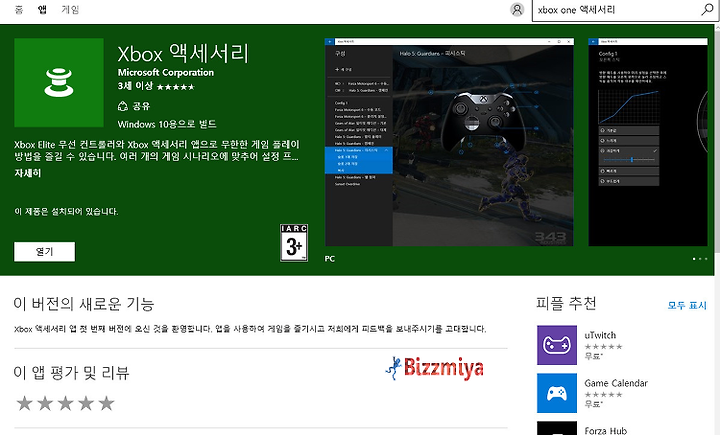Click the '이 버전의 새로운 기능' heading

[84, 304]
